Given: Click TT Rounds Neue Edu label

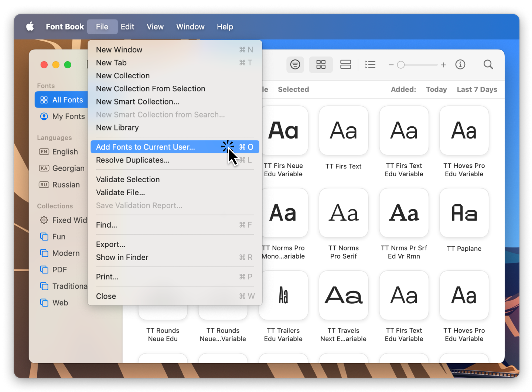Looking at the screenshot, I should pos(163,335).
